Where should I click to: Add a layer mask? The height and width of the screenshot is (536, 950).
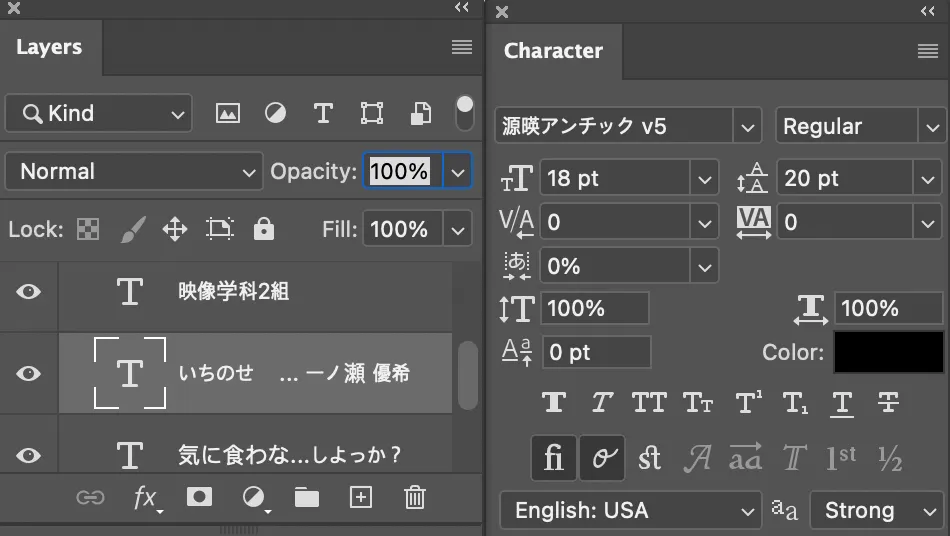200,497
